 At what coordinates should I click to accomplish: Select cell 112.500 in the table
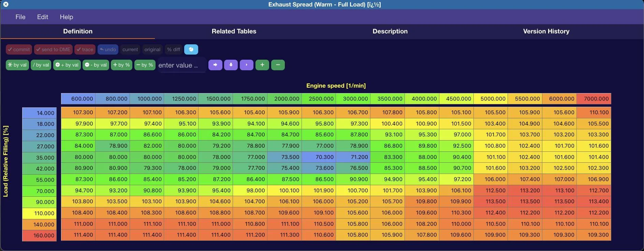(x=491, y=190)
